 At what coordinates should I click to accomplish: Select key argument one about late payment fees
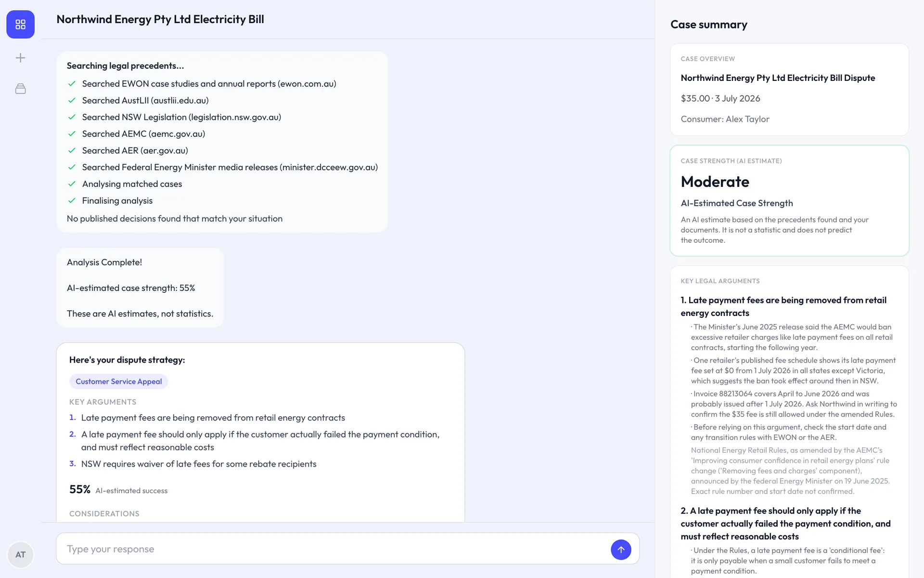pyautogui.click(x=213, y=418)
